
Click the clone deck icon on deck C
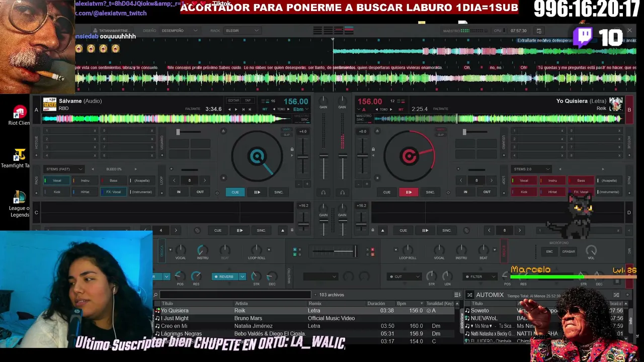pos(197,230)
